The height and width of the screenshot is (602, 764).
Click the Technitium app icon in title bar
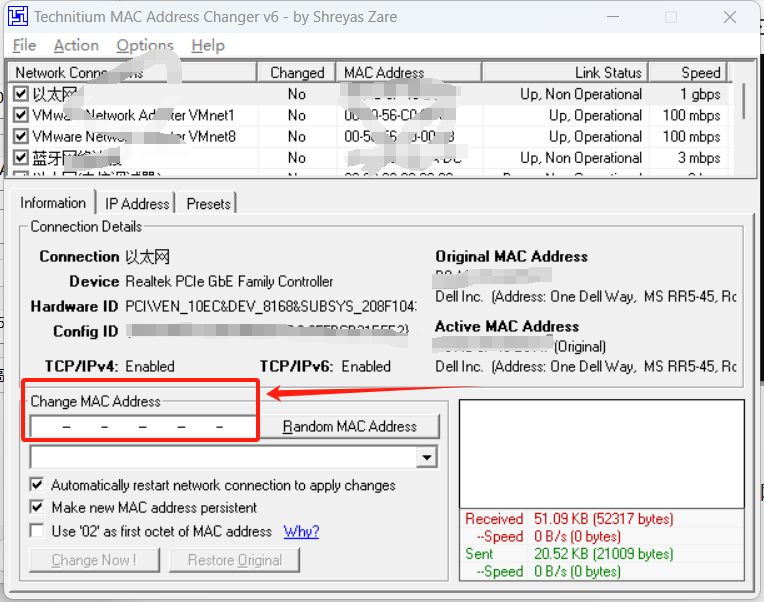click(18, 17)
